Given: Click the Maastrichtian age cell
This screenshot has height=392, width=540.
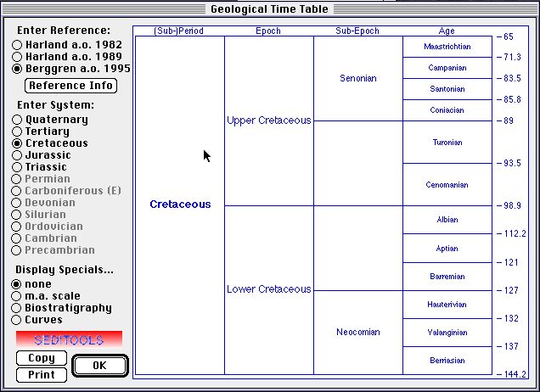Looking at the screenshot, I should 447,47.
